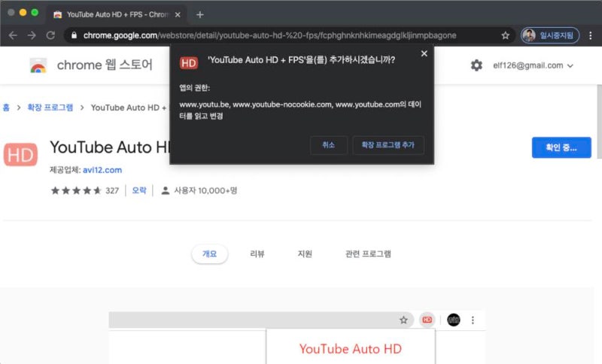Click the lock icon in address bar
Image resolution: width=602 pixels, height=364 pixels.
[x=74, y=35]
